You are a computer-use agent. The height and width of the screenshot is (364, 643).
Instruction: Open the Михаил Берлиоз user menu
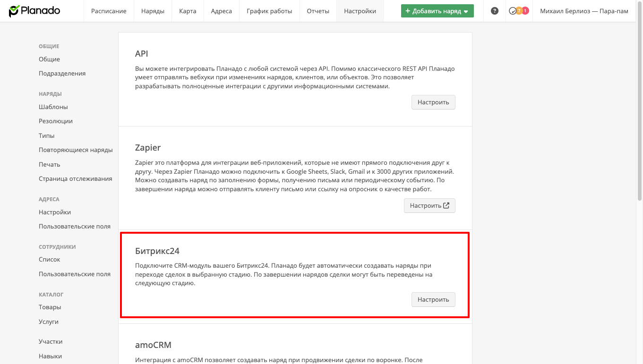coord(584,11)
